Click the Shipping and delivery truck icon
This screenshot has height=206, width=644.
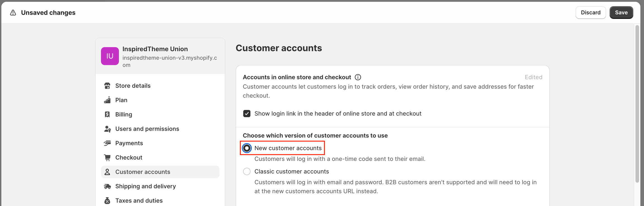point(107,186)
